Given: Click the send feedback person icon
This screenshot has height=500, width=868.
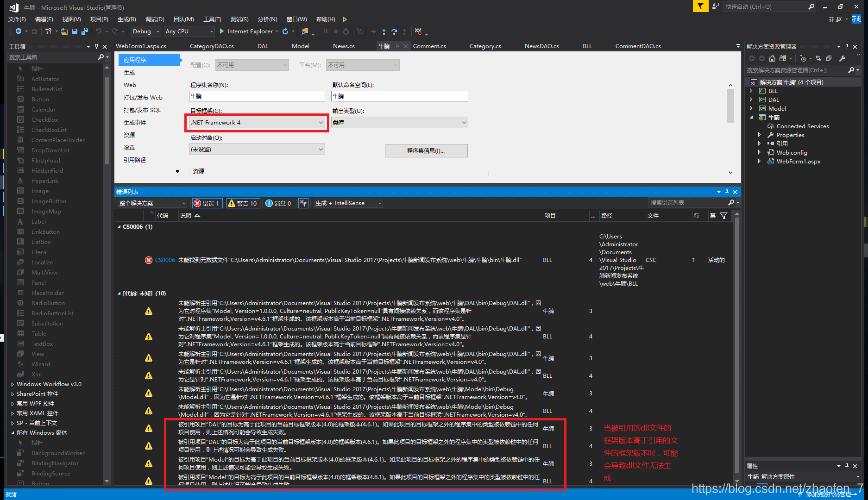Looking at the screenshot, I should tap(716, 6).
